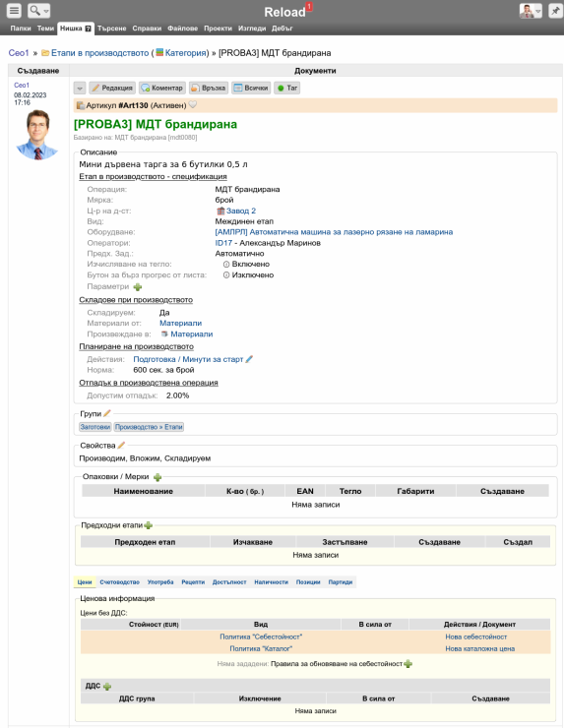Click the Връзка button

[x=209, y=88]
